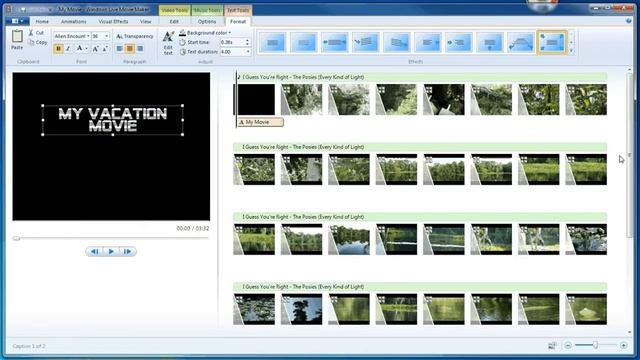Open the Video Tools Edit tab
The height and width of the screenshot is (360, 640).
coord(174,22)
